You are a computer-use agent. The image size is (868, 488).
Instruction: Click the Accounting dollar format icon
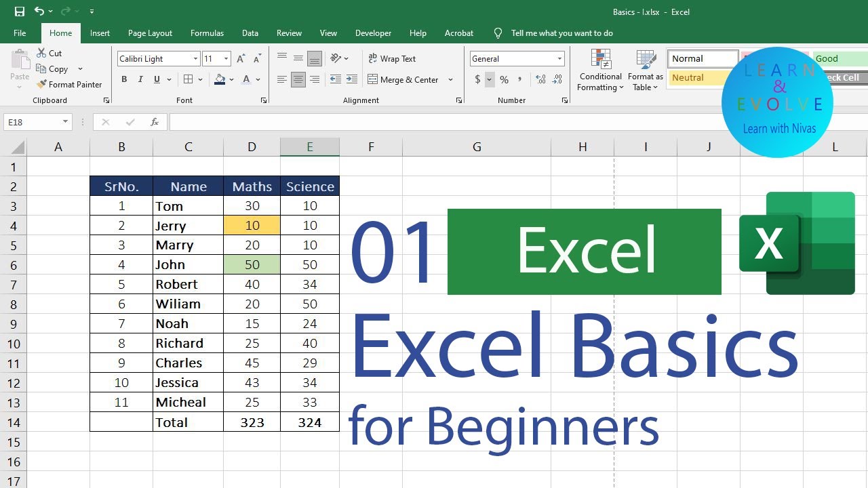(x=477, y=79)
